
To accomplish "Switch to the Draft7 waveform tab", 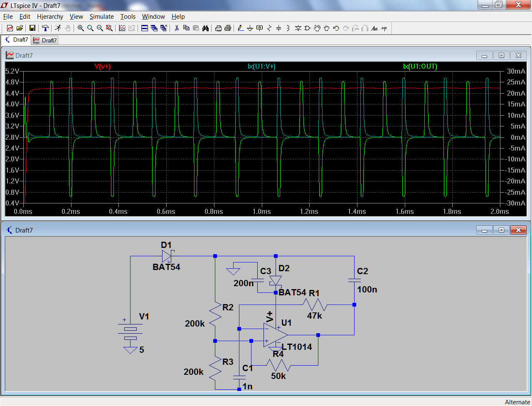I will tap(45, 40).
